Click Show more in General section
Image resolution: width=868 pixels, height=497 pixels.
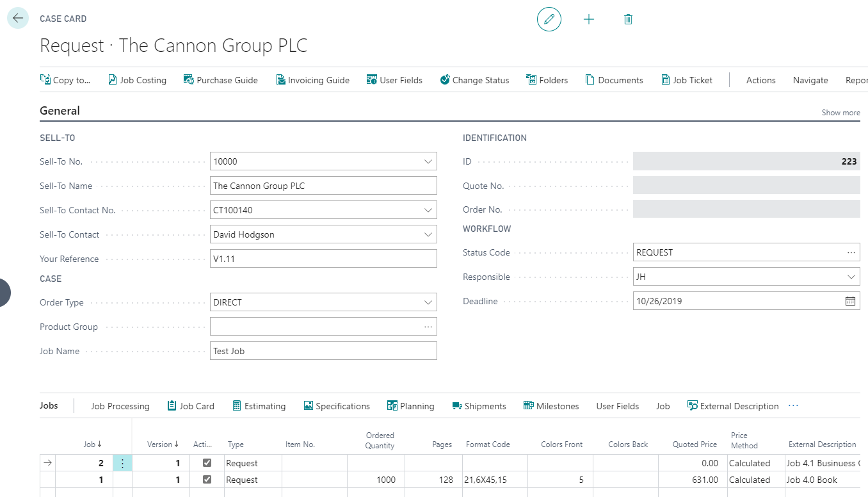840,113
